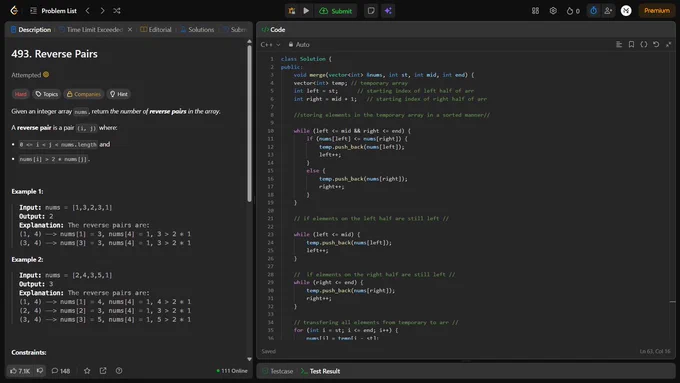Viewport: 680px width, 383px height.
Task: Click the streak fire counter
Action: [573, 11]
